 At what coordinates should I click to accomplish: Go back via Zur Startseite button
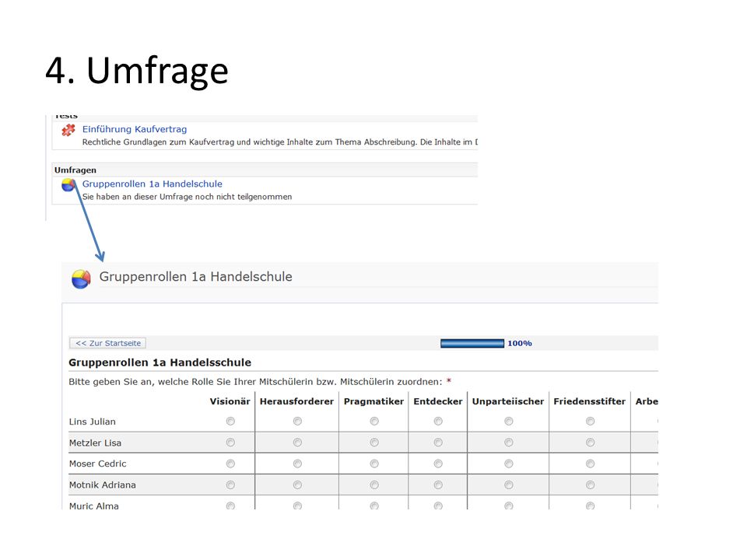(x=107, y=343)
